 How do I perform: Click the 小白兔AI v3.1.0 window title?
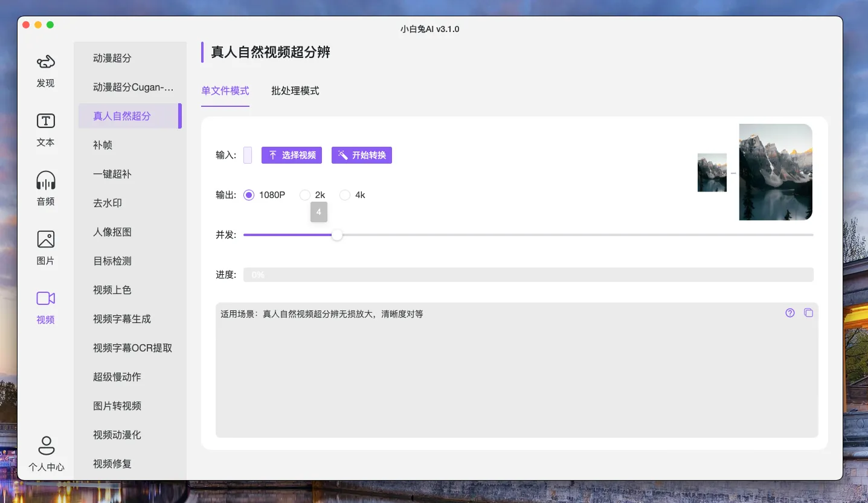tap(430, 29)
